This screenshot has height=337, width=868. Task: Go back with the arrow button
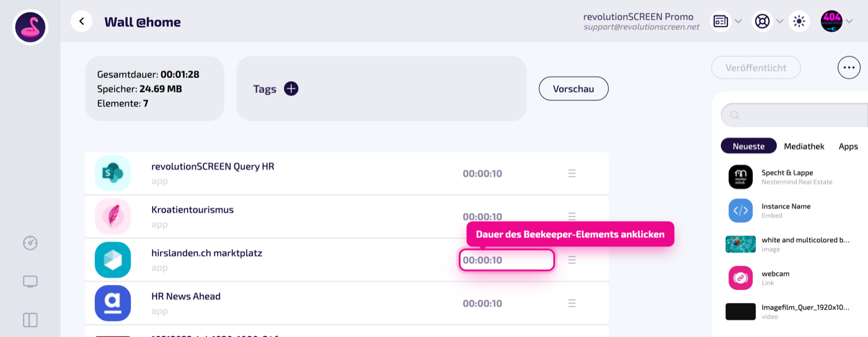point(81,22)
